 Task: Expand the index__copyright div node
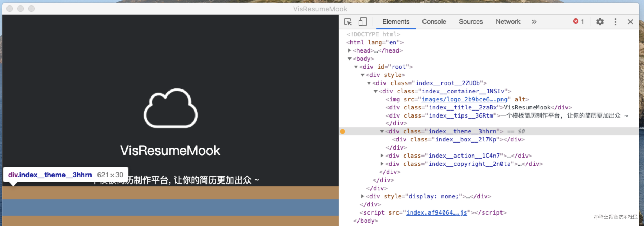382,164
